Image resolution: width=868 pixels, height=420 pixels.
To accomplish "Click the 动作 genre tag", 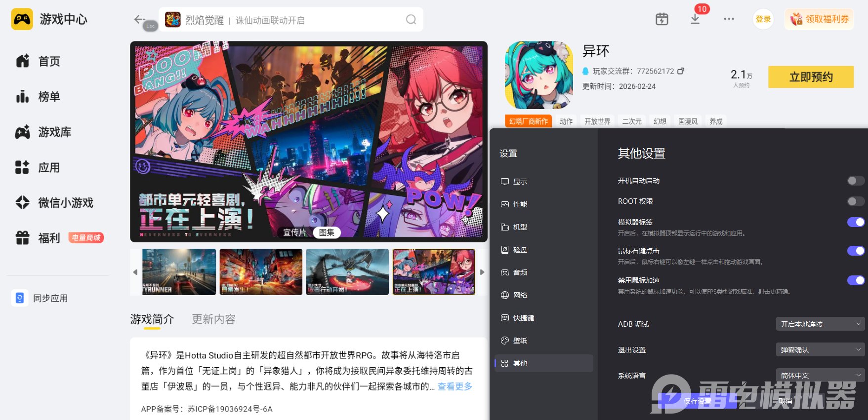I will 566,121.
